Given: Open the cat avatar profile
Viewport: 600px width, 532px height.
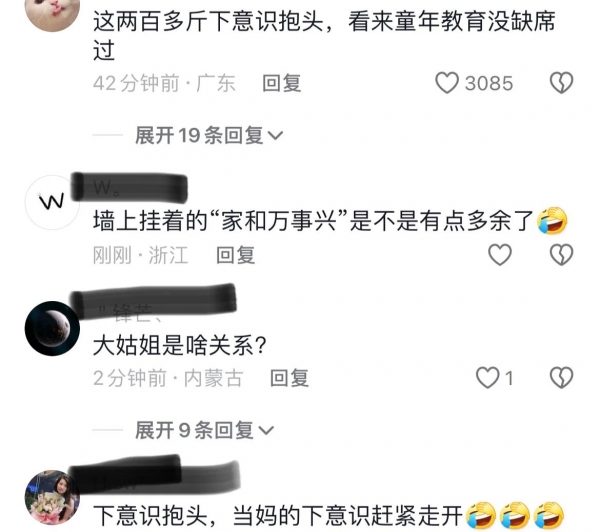Looking at the screenshot, I should click(x=52, y=11).
